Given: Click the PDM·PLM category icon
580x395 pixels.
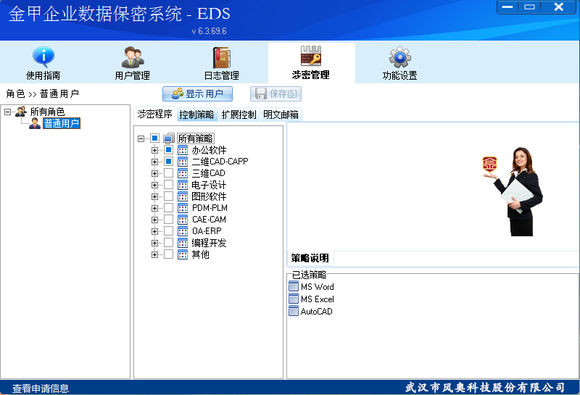Looking at the screenshot, I should (x=183, y=208).
